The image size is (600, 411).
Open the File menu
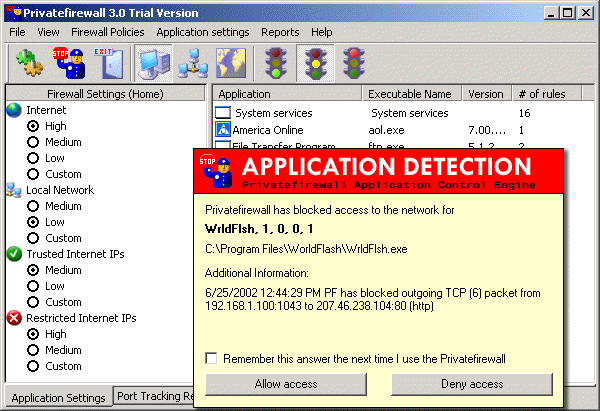[17, 32]
